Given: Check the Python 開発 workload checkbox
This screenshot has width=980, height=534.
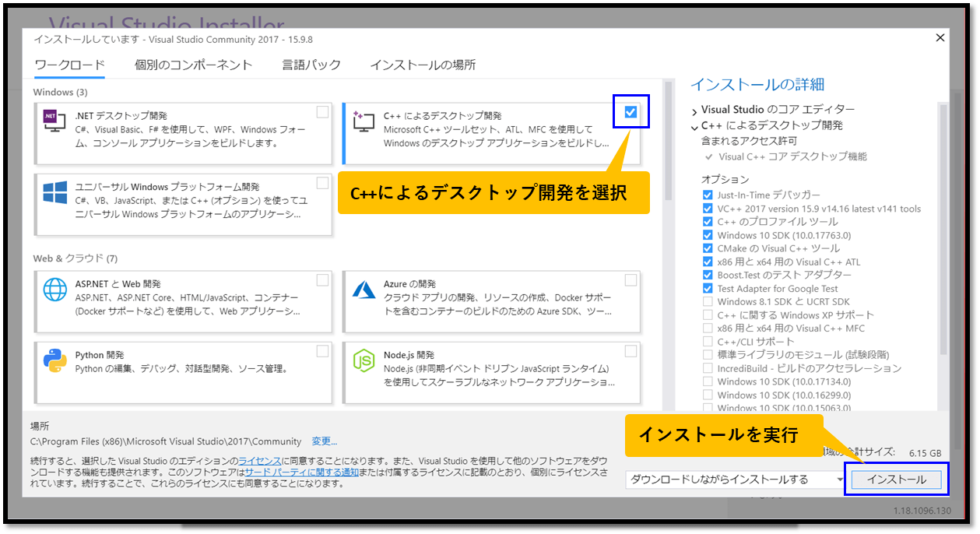Looking at the screenshot, I should click(x=322, y=351).
